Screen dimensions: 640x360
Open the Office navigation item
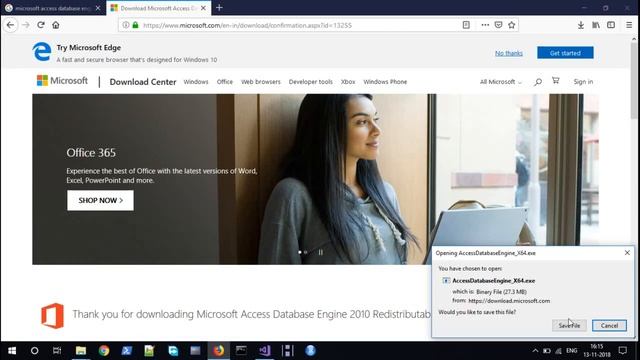[x=224, y=82]
